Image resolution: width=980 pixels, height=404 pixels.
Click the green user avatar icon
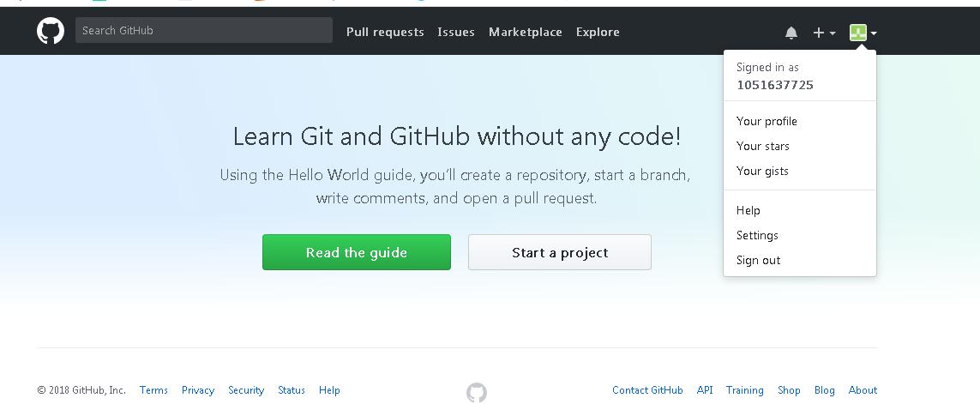coord(857,33)
